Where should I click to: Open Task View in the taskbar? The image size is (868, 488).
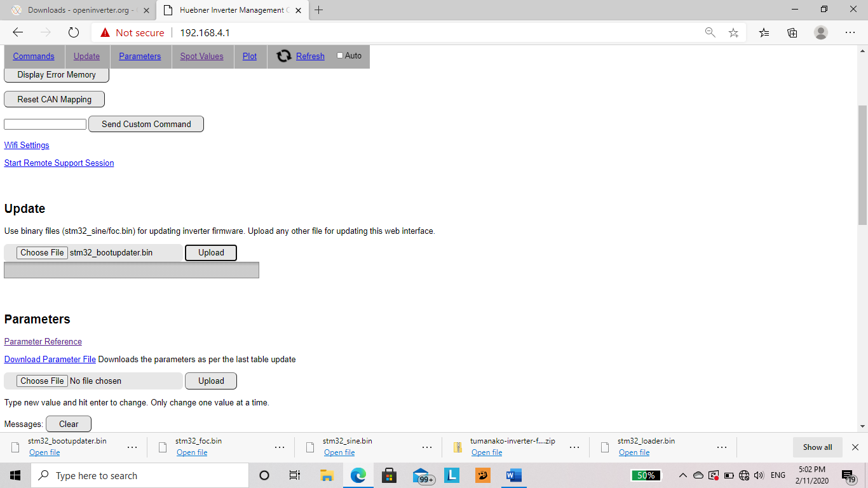295,475
